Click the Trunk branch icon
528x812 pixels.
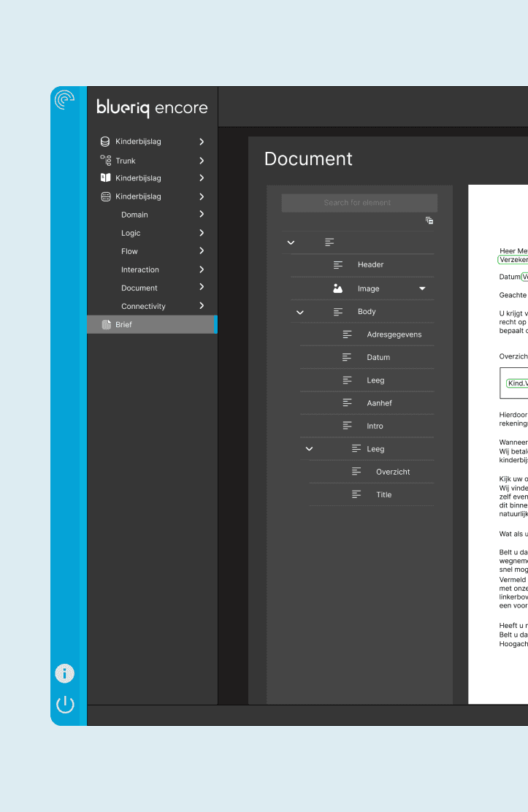105,161
